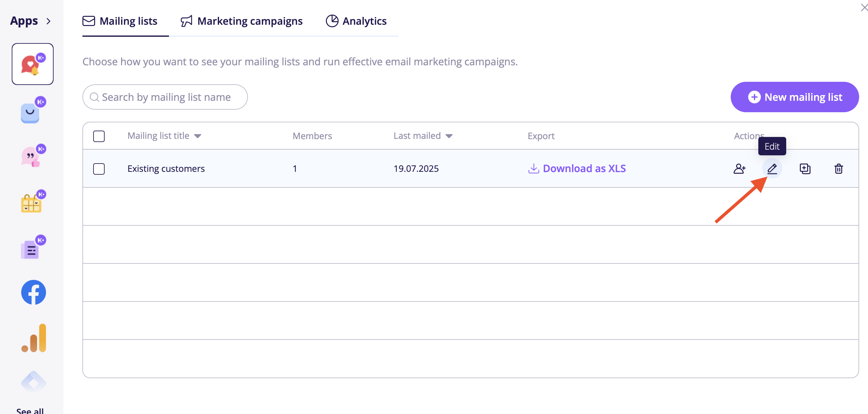Delete Existing customers with the trash icon
868x414 pixels.
838,168
